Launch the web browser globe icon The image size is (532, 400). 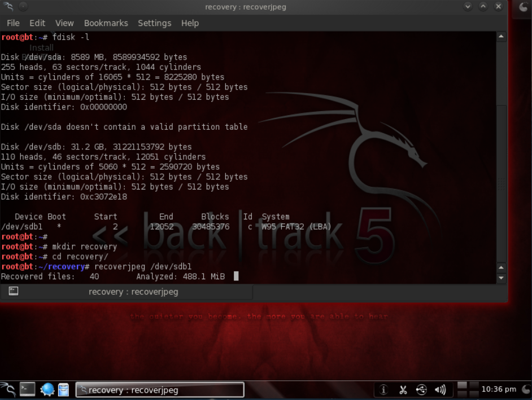(47, 389)
